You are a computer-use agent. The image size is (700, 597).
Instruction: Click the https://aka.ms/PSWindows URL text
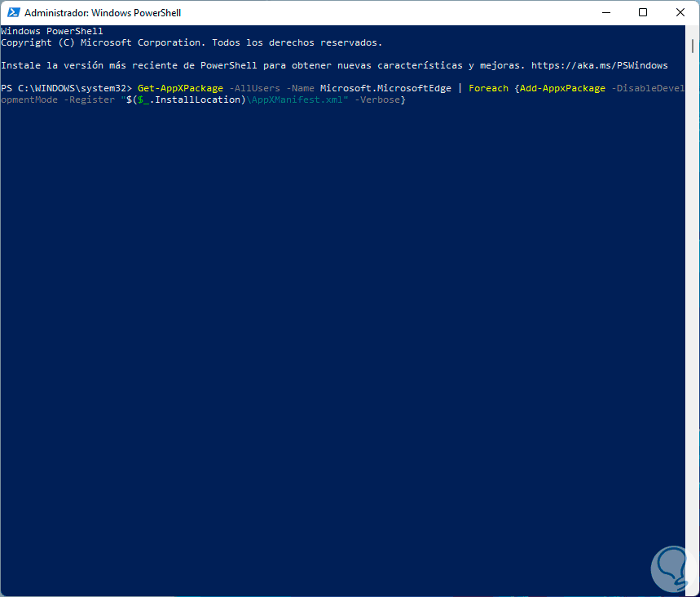(599, 65)
